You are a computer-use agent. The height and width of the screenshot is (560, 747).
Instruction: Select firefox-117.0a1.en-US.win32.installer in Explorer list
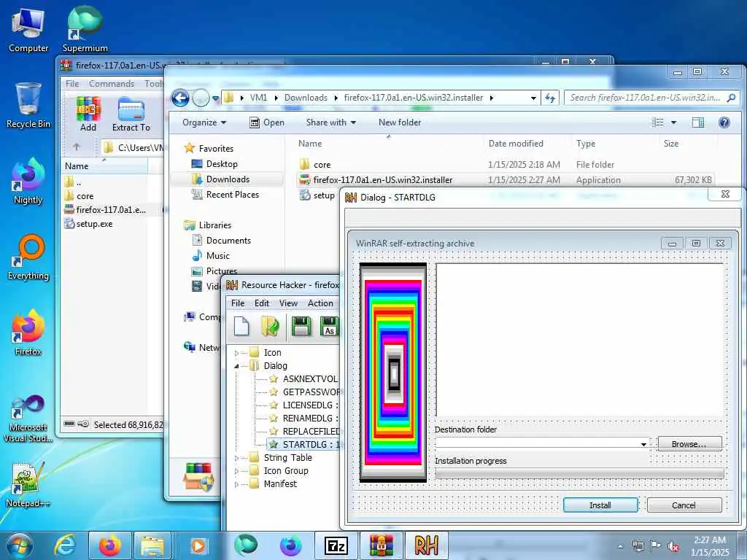[x=383, y=180]
